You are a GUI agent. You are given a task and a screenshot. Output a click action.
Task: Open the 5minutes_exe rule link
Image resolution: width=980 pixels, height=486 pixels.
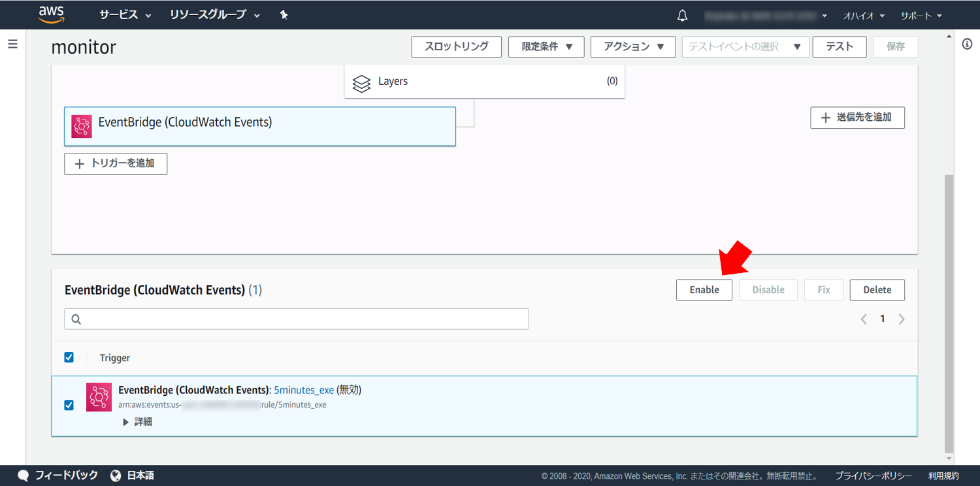tap(304, 390)
